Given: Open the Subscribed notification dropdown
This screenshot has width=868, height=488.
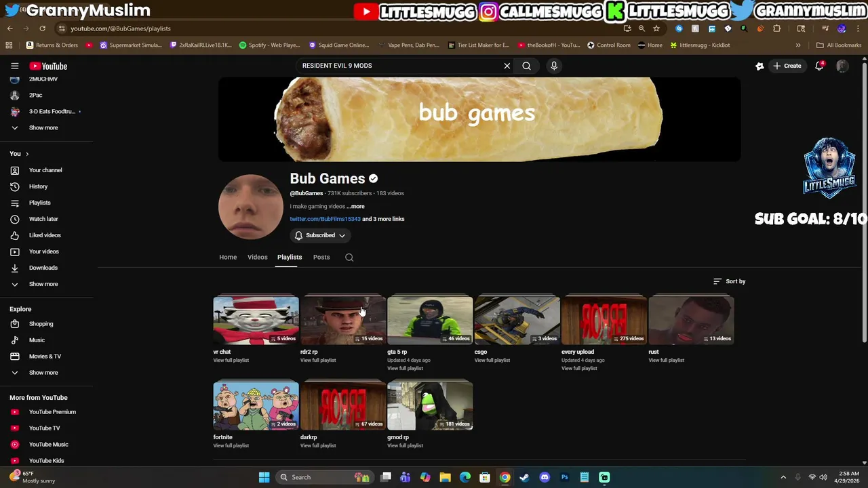Looking at the screenshot, I should 320,235.
